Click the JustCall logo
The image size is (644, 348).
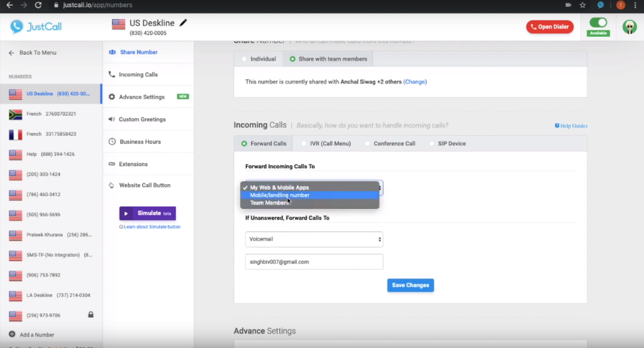[x=36, y=26]
